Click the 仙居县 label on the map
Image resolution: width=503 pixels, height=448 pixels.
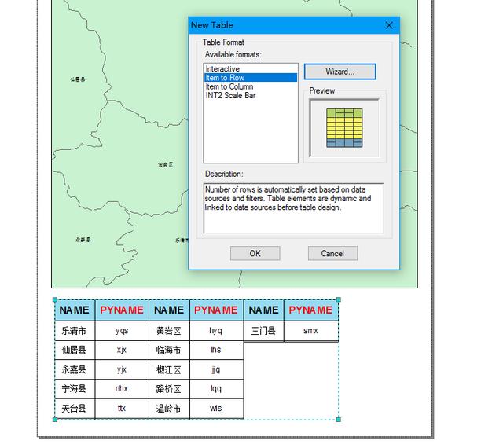[78, 79]
